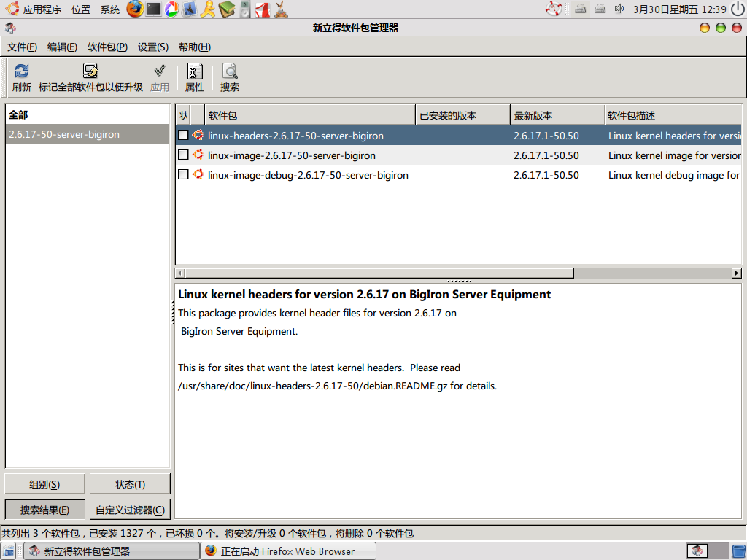Image resolution: width=747 pixels, height=560 pixels.
Task: Click 'Linux kernel image for version' description
Action: click(674, 155)
